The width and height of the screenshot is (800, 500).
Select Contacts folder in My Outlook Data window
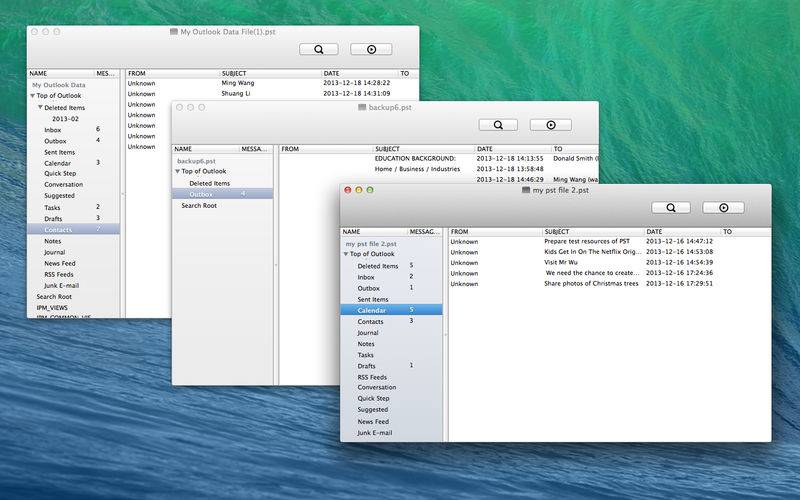click(x=73, y=230)
